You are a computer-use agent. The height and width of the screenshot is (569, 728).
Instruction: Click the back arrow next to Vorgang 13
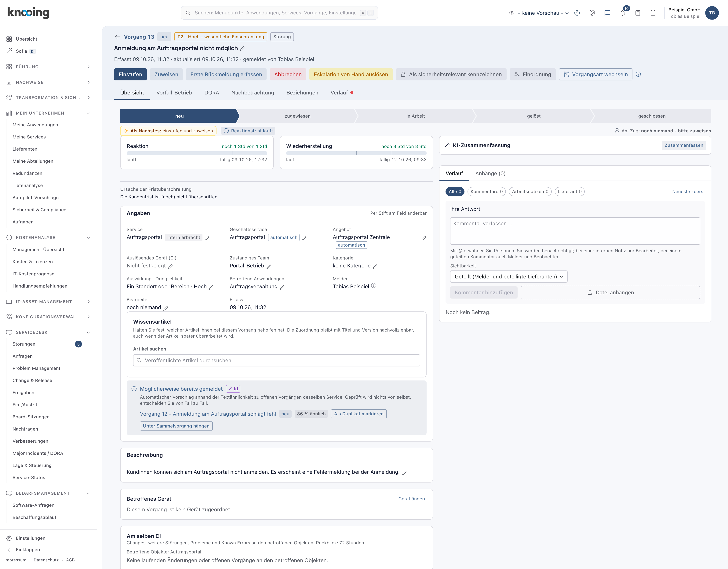click(x=117, y=37)
